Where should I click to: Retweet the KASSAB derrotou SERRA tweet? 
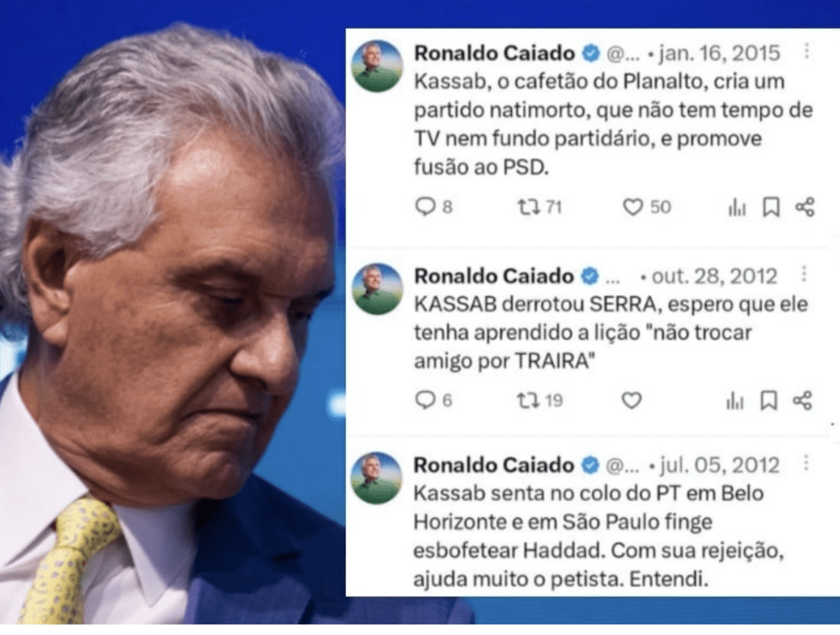click(528, 400)
